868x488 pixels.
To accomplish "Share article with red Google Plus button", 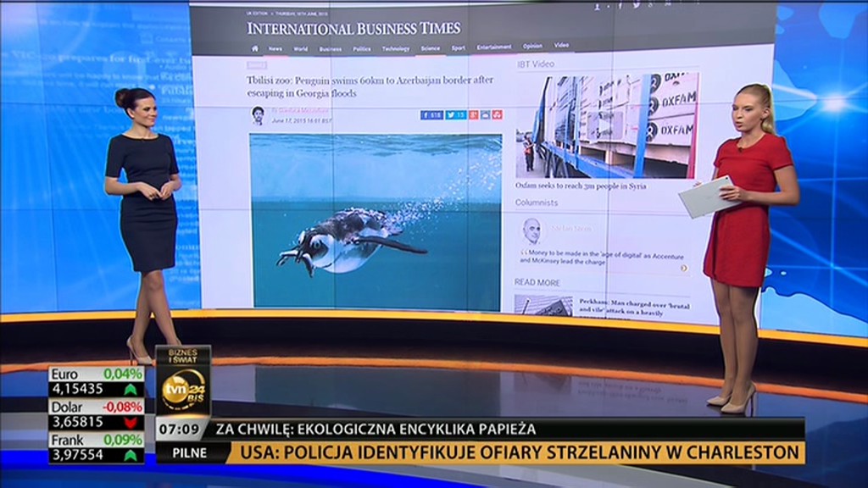I will (473, 114).
